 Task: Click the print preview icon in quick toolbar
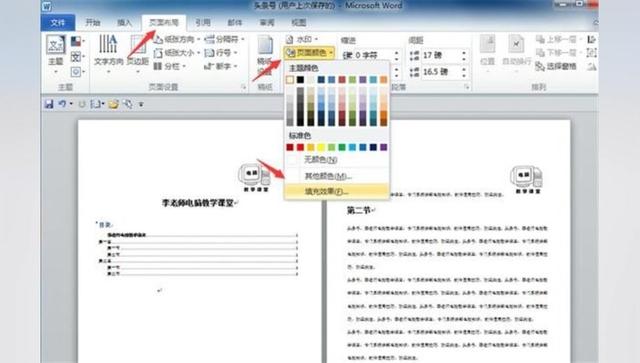[x=127, y=104]
